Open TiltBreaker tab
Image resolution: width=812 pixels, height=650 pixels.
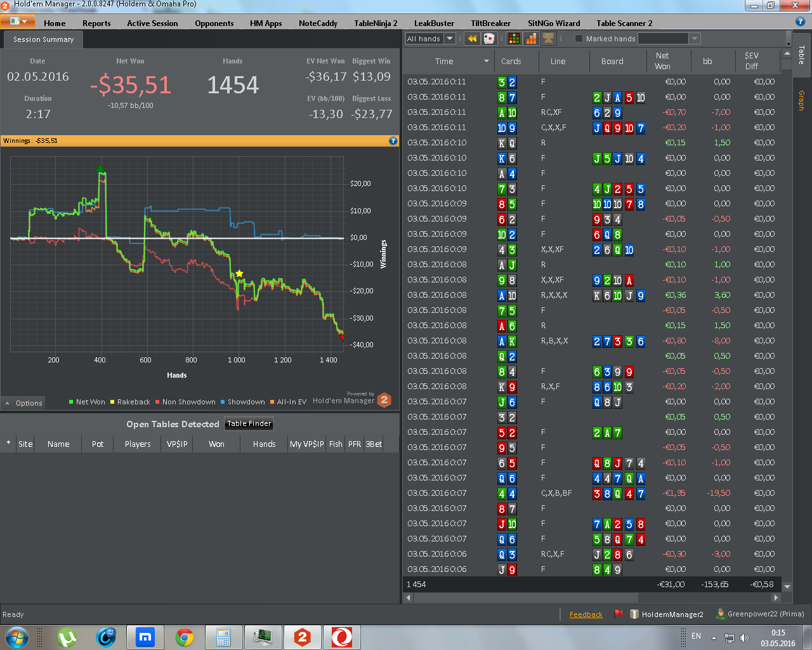point(490,23)
